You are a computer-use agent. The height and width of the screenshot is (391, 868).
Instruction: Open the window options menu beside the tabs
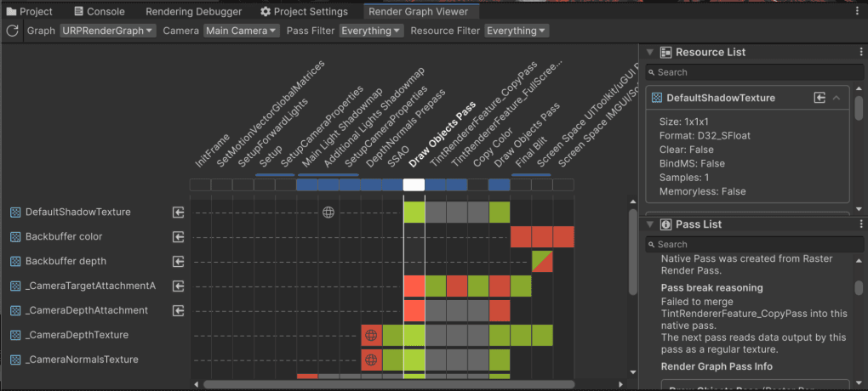pos(858,11)
